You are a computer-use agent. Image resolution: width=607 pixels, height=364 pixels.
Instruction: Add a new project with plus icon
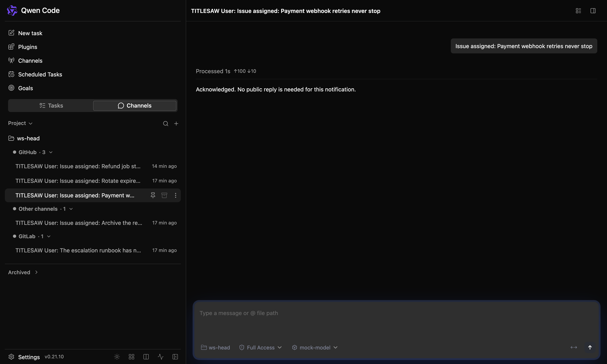pos(176,124)
